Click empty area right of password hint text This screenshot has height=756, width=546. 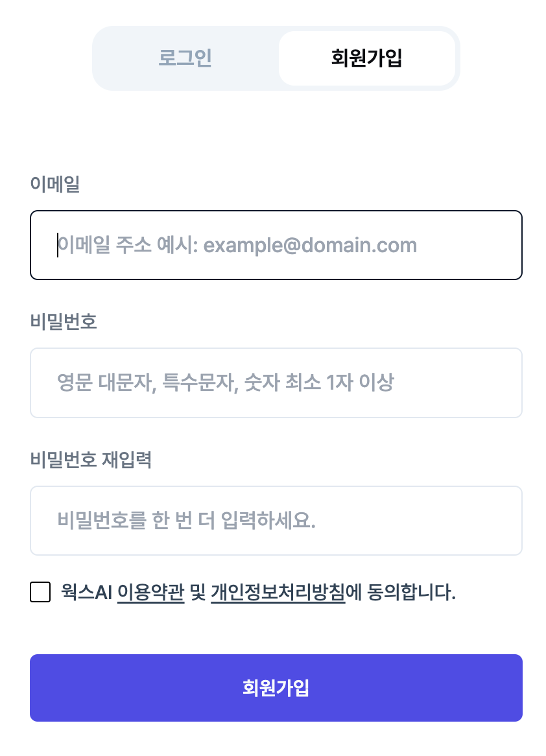(457, 383)
